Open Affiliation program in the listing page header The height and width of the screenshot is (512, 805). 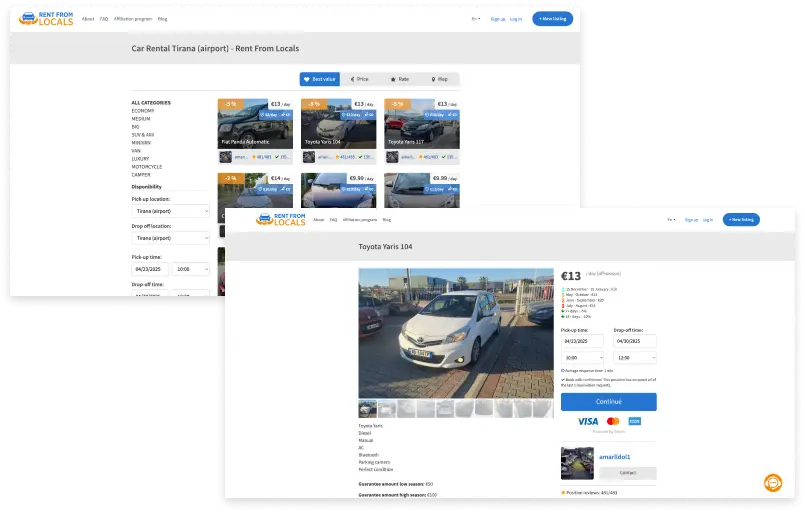point(133,19)
